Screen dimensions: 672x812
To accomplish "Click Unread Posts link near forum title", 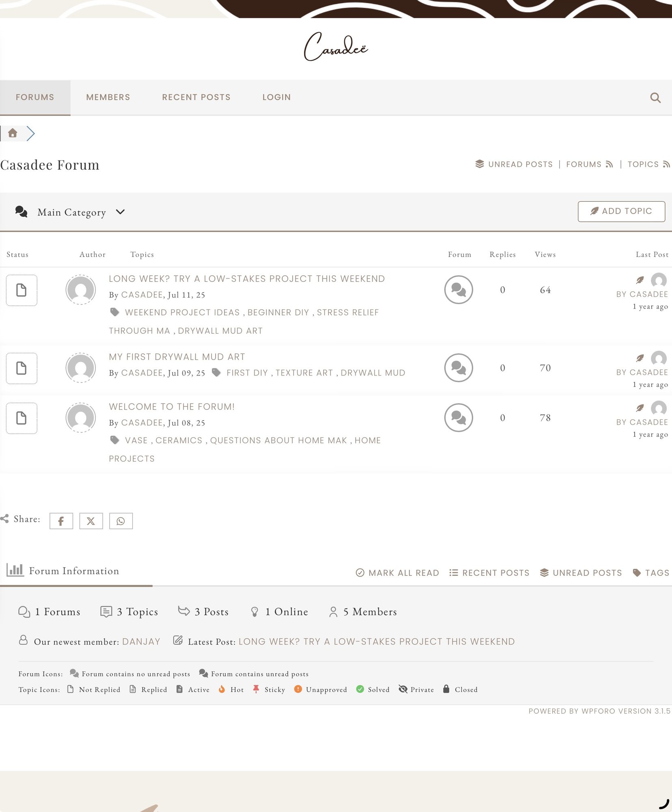I will (x=514, y=164).
